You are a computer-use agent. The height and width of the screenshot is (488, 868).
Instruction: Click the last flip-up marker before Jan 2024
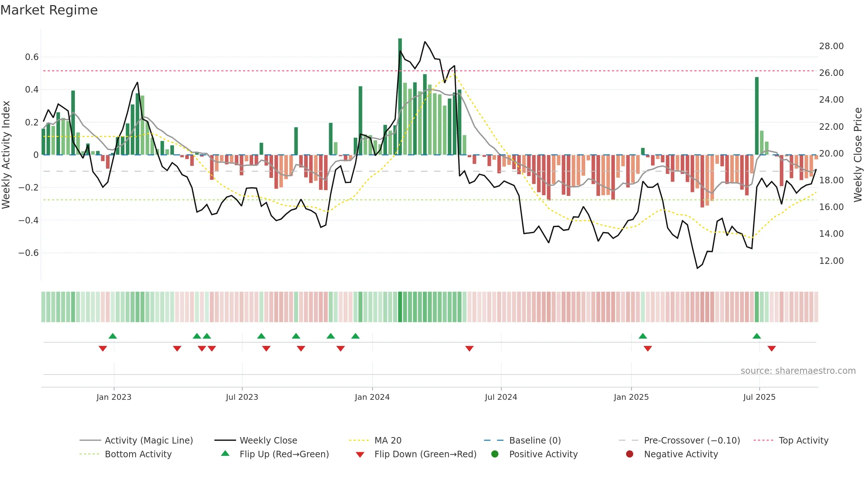point(356,336)
